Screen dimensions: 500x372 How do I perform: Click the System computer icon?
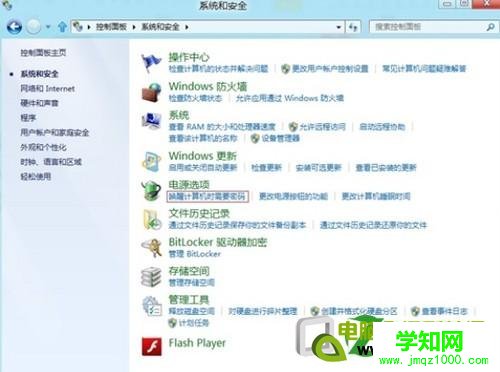tap(151, 120)
